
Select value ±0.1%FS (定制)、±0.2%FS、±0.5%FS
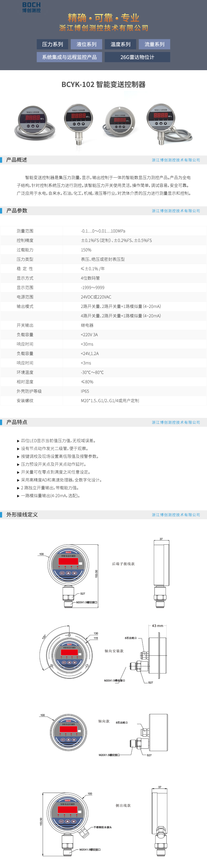click(116, 240)
